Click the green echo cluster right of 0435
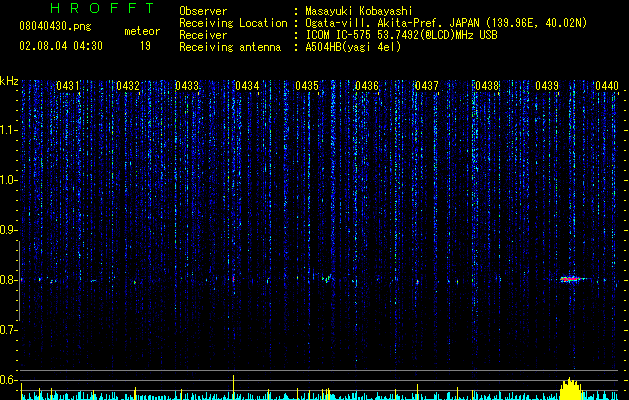This screenshot has height=400, width=629. pyautogui.click(x=324, y=278)
